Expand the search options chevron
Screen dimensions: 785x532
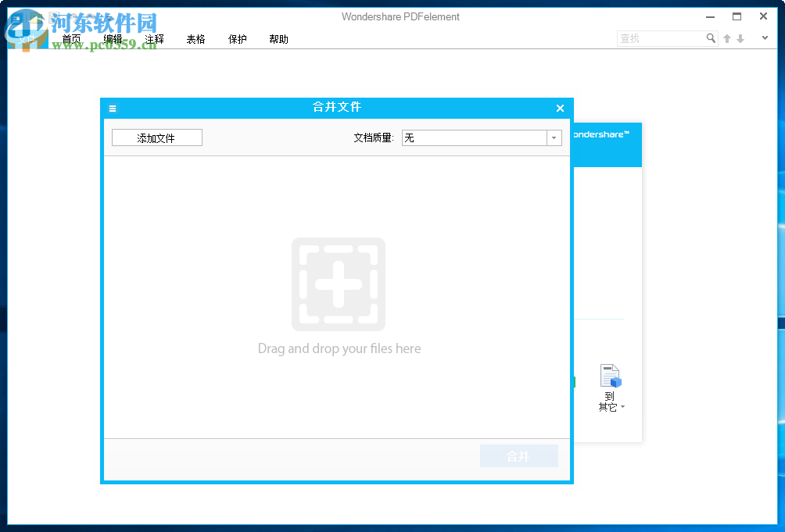764,37
